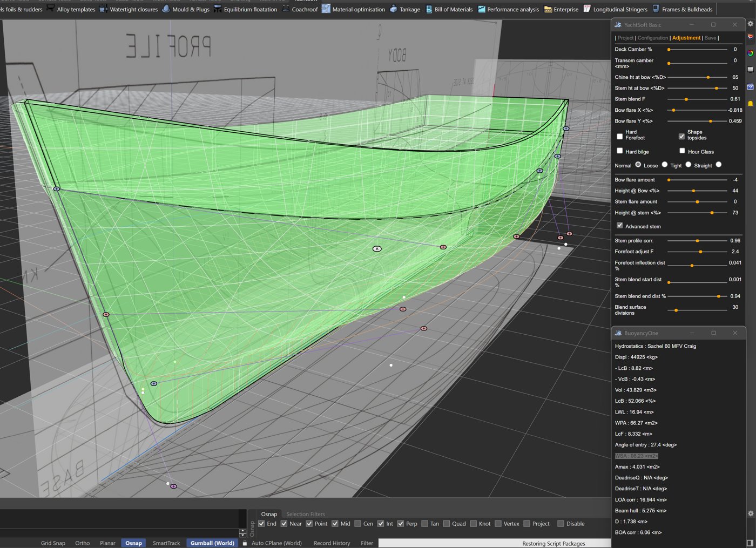Viewport: 756px width, 548px height.
Task: Click the gear icon beside YachtSoft Basic panel
Action: tap(750, 24)
